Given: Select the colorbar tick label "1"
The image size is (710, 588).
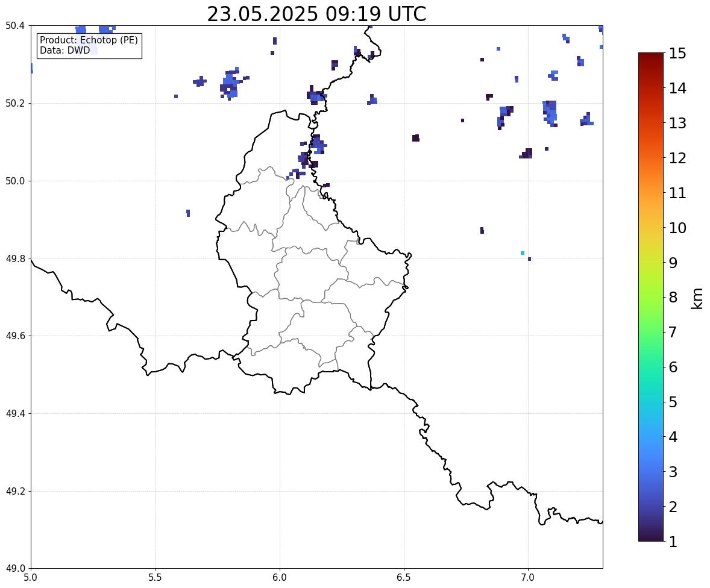Looking at the screenshot, I should point(673,542).
